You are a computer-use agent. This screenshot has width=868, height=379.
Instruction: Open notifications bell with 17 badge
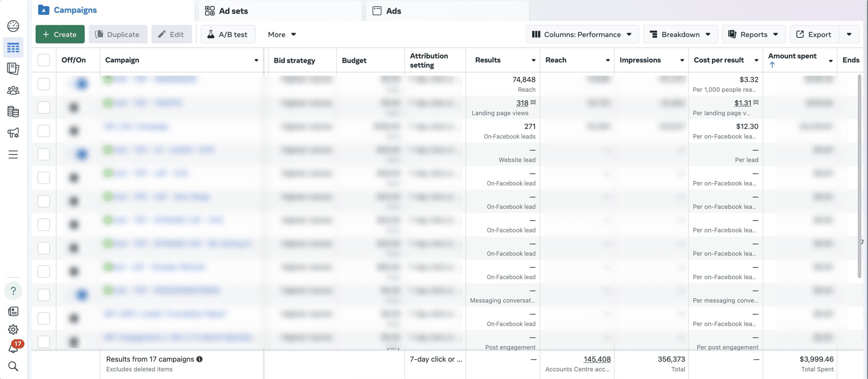(x=13, y=348)
